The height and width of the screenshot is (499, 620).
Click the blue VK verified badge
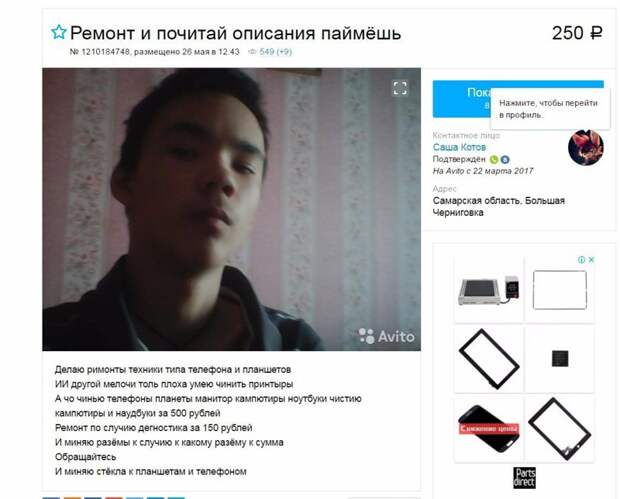505,160
